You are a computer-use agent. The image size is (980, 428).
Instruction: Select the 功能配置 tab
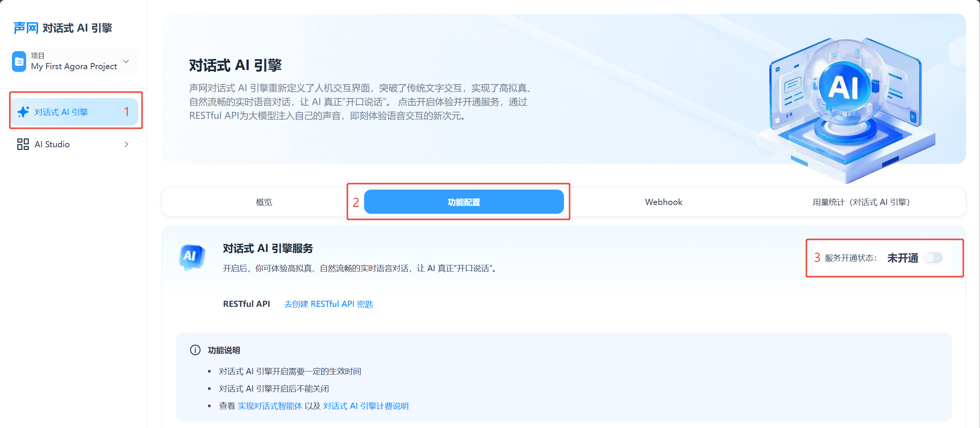point(464,202)
